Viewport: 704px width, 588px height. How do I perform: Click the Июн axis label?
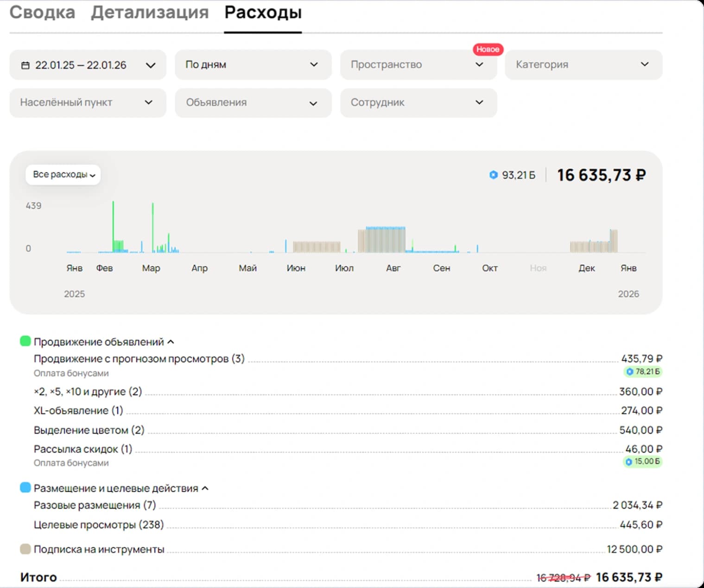[x=296, y=268]
